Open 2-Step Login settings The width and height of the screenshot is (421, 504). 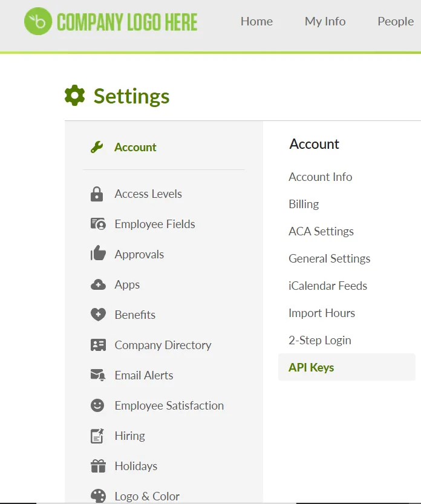(x=320, y=341)
